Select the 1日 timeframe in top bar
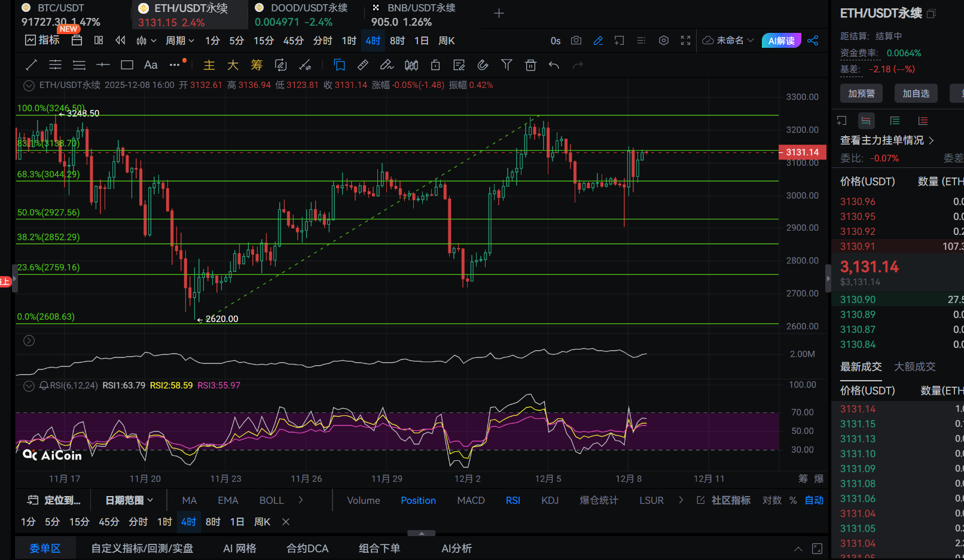Screen dimensions: 964x560 pyautogui.click(x=421, y=41)
